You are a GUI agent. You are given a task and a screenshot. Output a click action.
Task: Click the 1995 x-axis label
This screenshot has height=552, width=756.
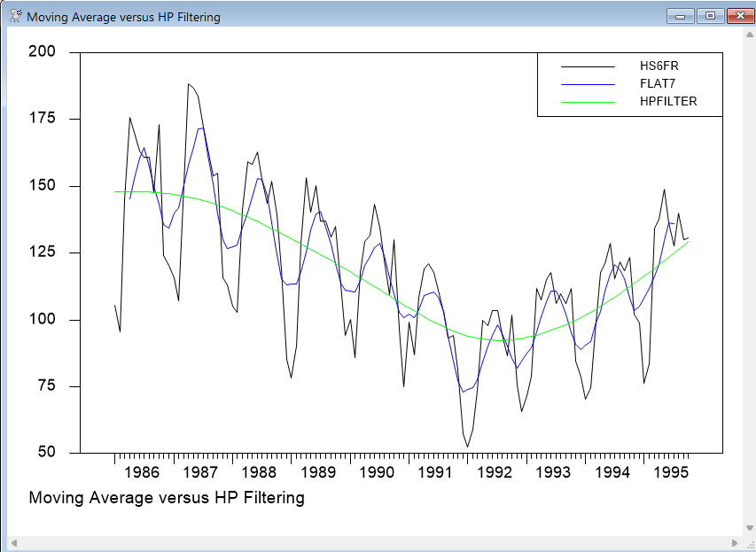(x=673, y=471)
